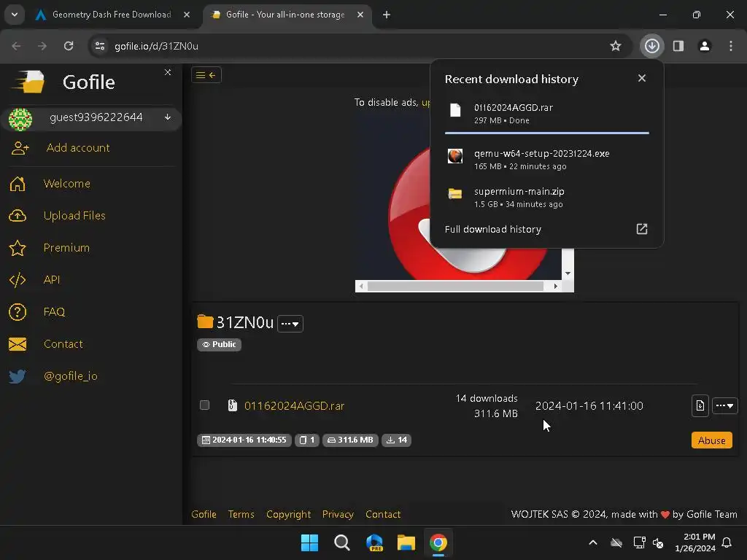Bookmark this page with star icon
This screenshot has height=560, width=747.
tap(616, 46)
